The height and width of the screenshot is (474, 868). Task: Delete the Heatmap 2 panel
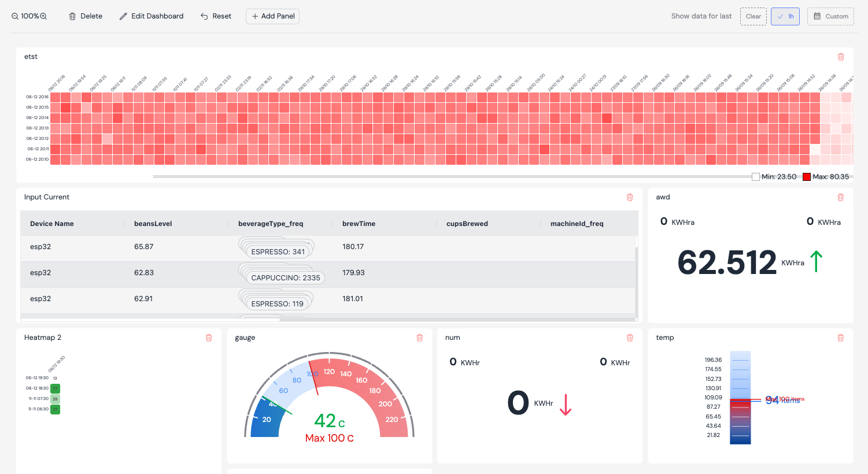(x=209, y=338)
